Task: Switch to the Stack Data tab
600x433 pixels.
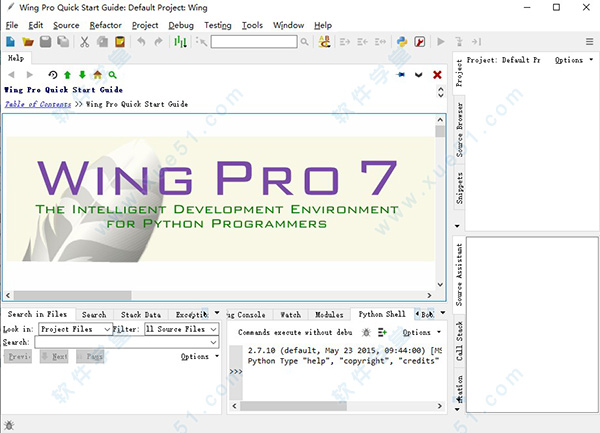Action: pos(141,314)
